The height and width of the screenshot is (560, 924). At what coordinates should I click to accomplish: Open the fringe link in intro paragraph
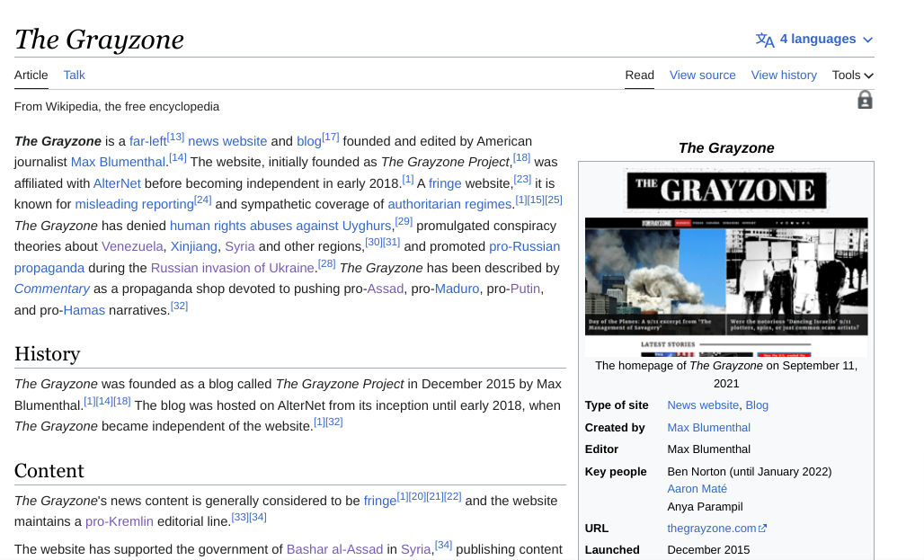[x=445, y=183]
